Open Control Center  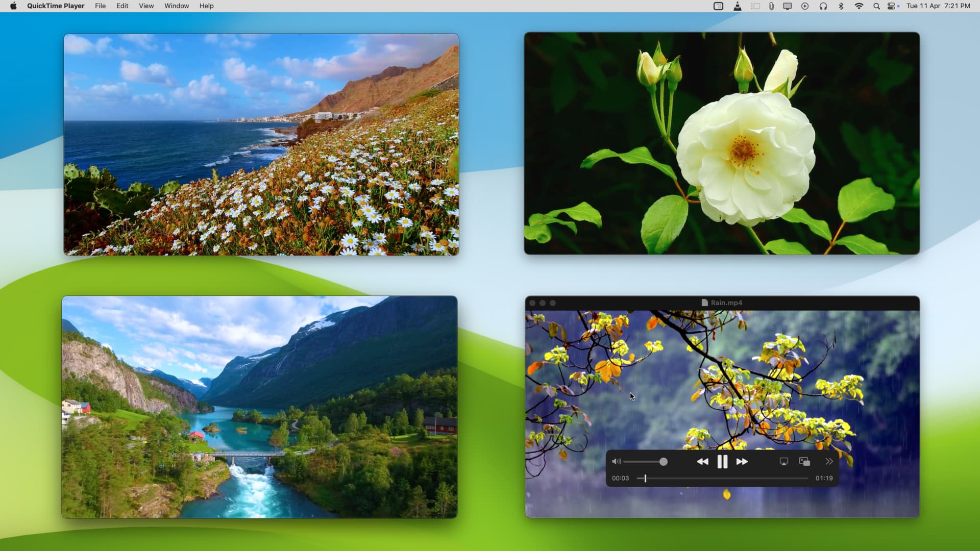[x=892, y=6]
